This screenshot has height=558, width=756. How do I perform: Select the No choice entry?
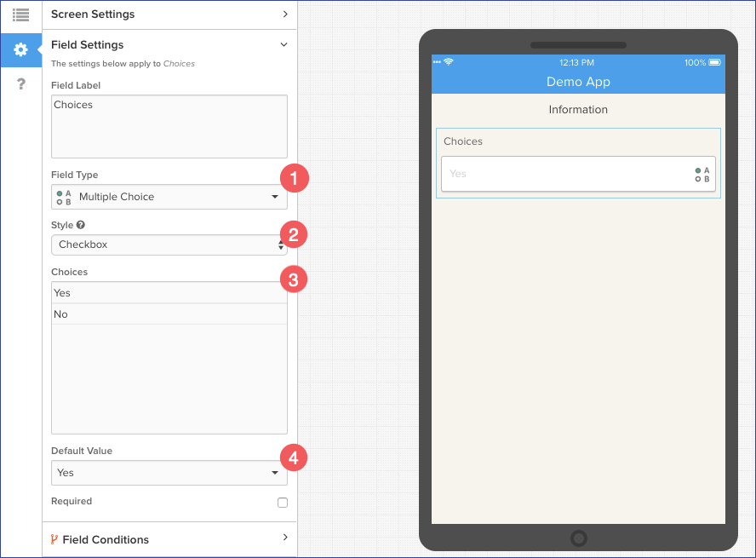click(169, 314)
